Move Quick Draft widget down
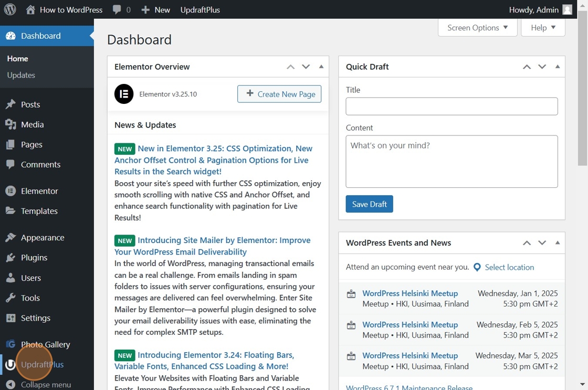The height and width of the screenshot is (390, 588). coord(542,67)
